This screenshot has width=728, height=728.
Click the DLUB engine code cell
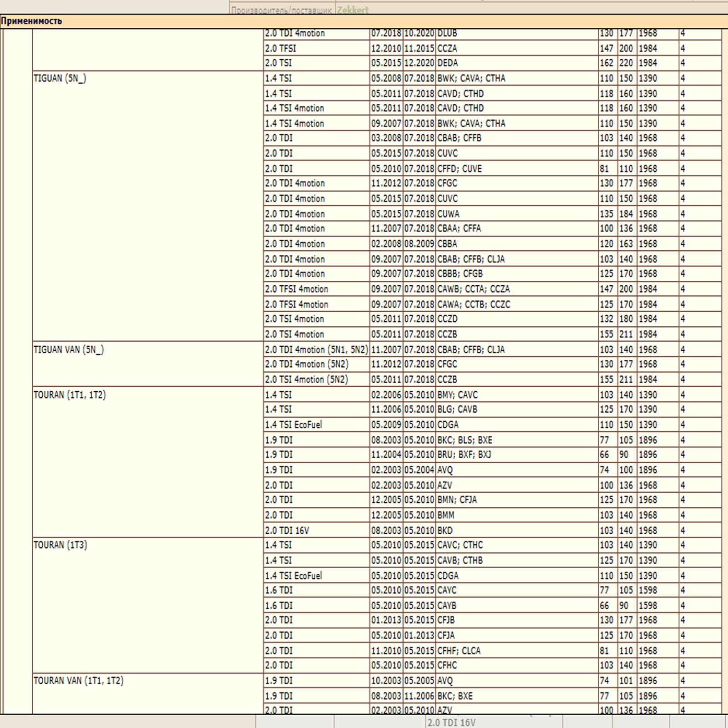[x=447, y=33]
